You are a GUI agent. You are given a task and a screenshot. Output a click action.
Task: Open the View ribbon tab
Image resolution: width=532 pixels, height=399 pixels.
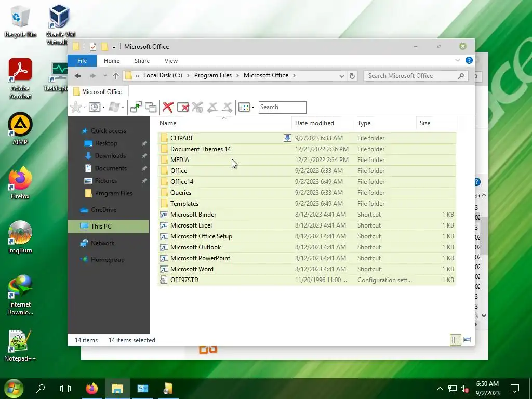coord(171,61)
